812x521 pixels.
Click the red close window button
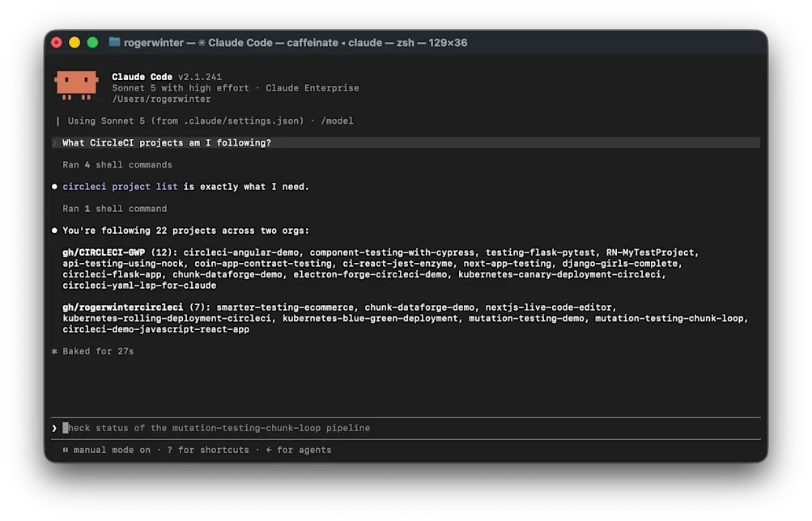click(x=57, y=42)
